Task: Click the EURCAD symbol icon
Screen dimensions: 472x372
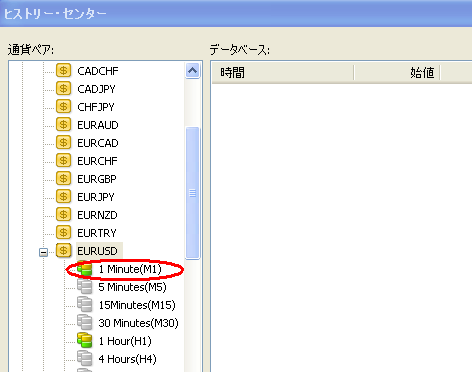Action: point(63,143)
